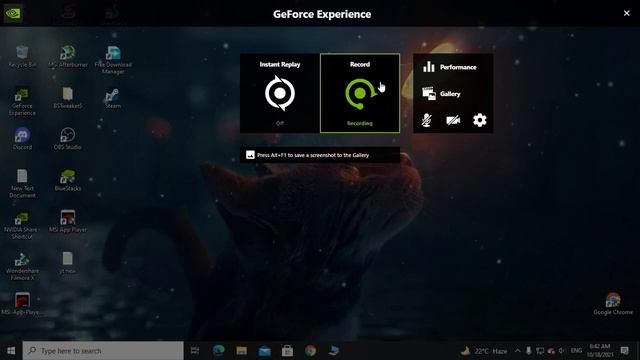Viewport: 640px width, 360px height.
Task: Open the Gallery option
Action: click(442, 93)
